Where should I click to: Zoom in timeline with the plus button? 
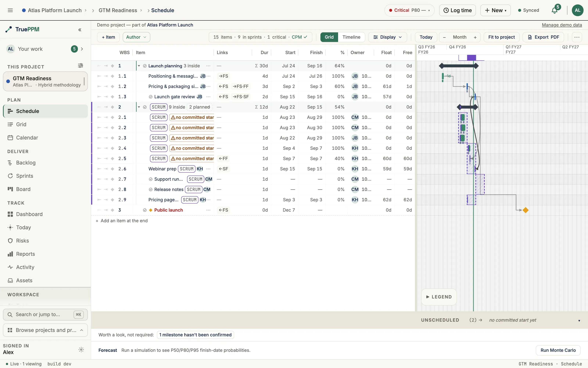[x=475, y=37]
